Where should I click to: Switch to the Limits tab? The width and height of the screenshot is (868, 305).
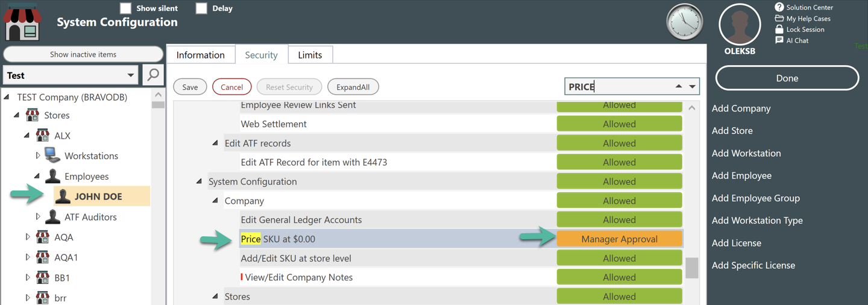pos(310,55)
